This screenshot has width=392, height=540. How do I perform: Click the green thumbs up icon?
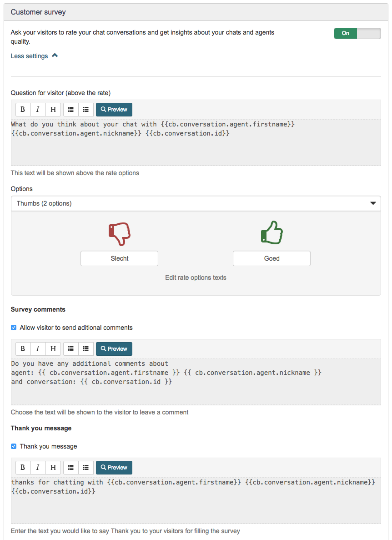pyautogui.click(x=271, y=232)
